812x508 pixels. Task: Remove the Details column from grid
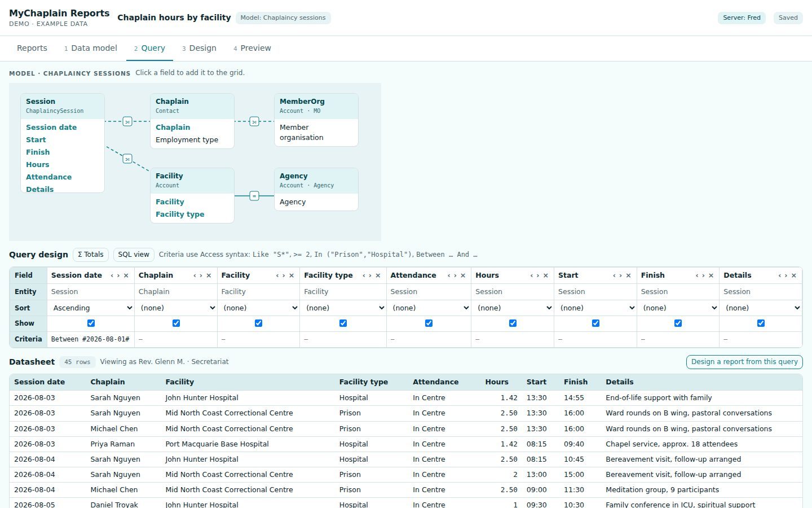[x=794, y=275]
